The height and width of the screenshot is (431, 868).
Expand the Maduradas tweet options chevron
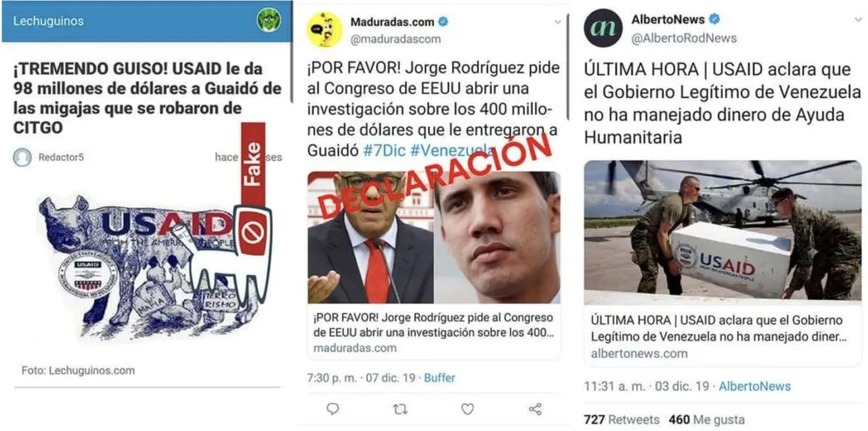coord(557,22)
